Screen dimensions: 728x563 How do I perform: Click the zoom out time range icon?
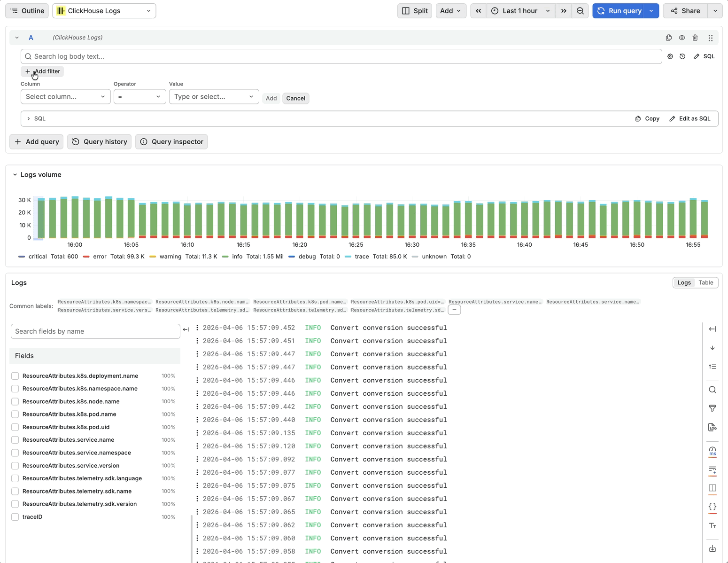click(x=580, y=11)
